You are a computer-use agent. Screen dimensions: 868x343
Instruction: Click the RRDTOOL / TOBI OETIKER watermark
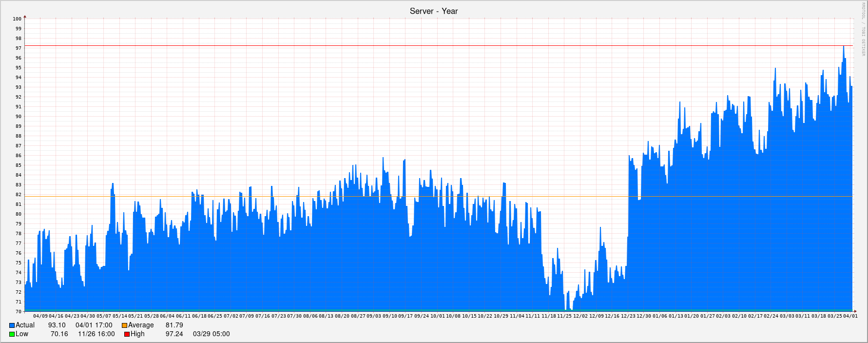[x=863, y=28]
